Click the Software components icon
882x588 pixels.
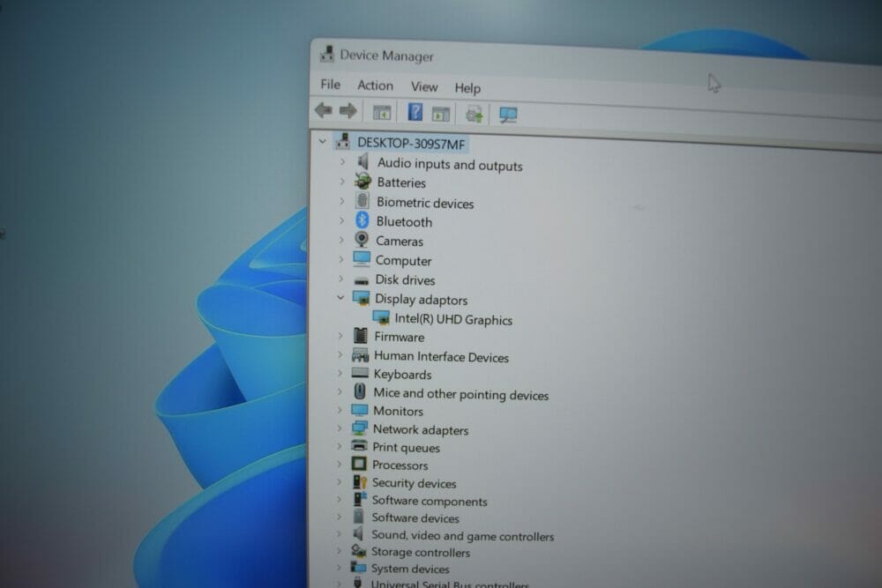click(359, 499)
